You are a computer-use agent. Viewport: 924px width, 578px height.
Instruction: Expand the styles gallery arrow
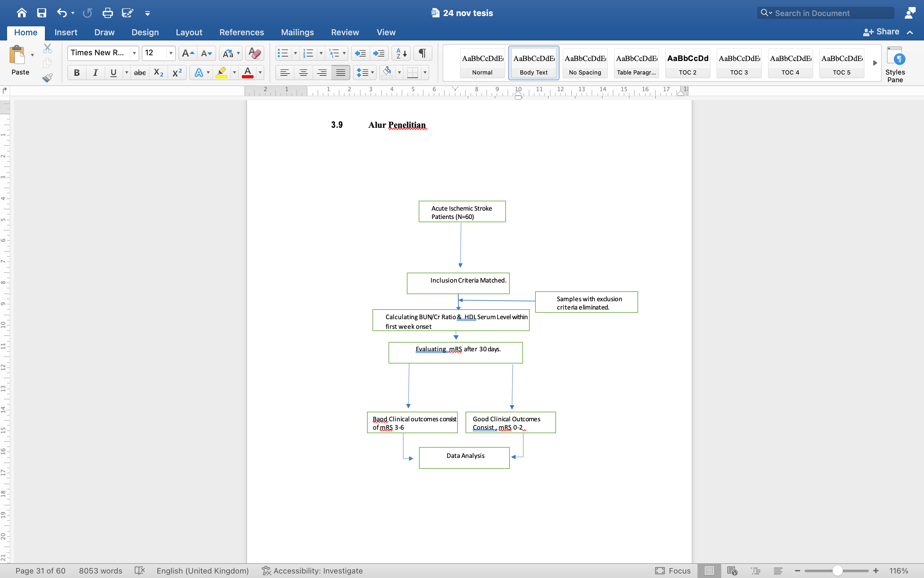coord(875,63)
